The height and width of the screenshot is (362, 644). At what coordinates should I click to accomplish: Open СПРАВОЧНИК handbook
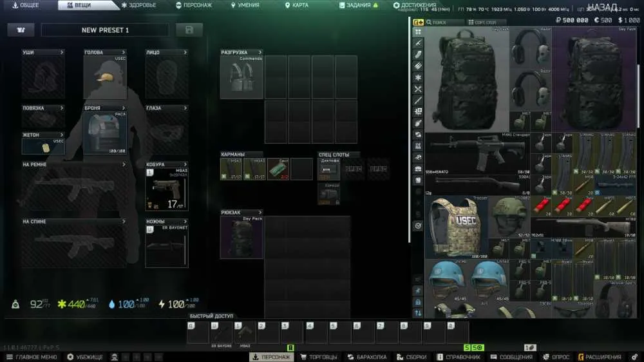(x=459, y=357)
